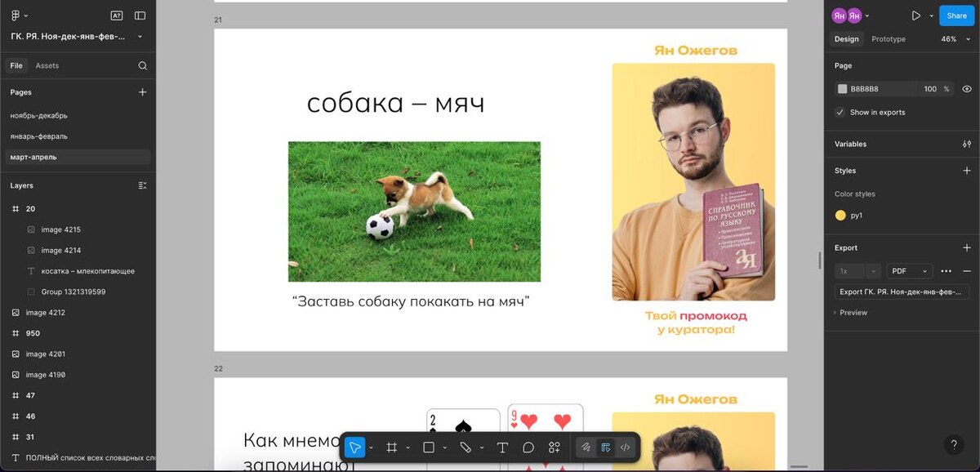
Task: Select the dog and ball image on canvas
Action: pos(414,212)
